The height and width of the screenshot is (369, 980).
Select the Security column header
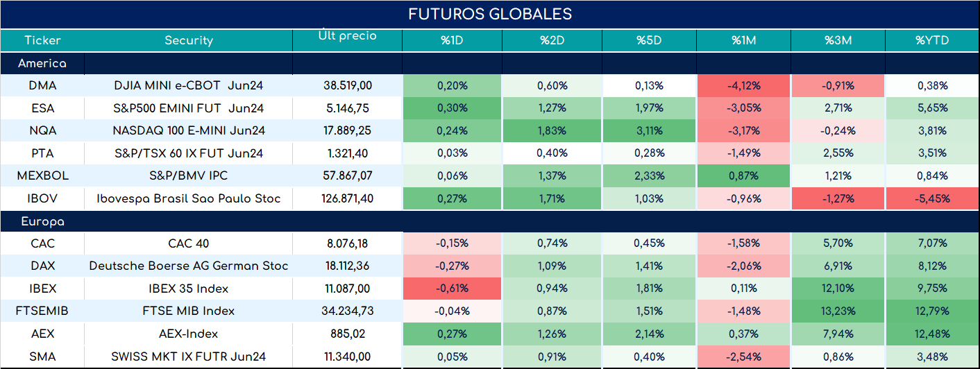tap(189, 40)
